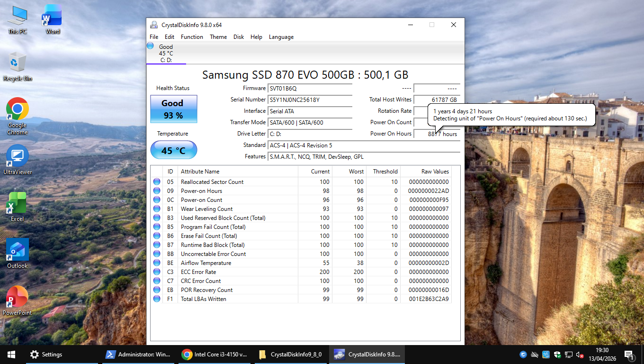Open the Function menu
Image resolution: width=644 pixels, height=364 pixels.
coord(192,37)
